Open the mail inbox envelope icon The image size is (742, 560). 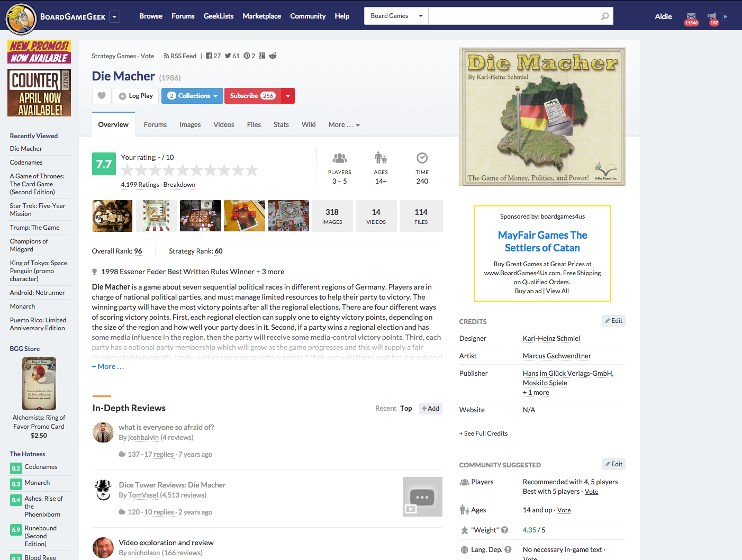(x=691, y=16)
